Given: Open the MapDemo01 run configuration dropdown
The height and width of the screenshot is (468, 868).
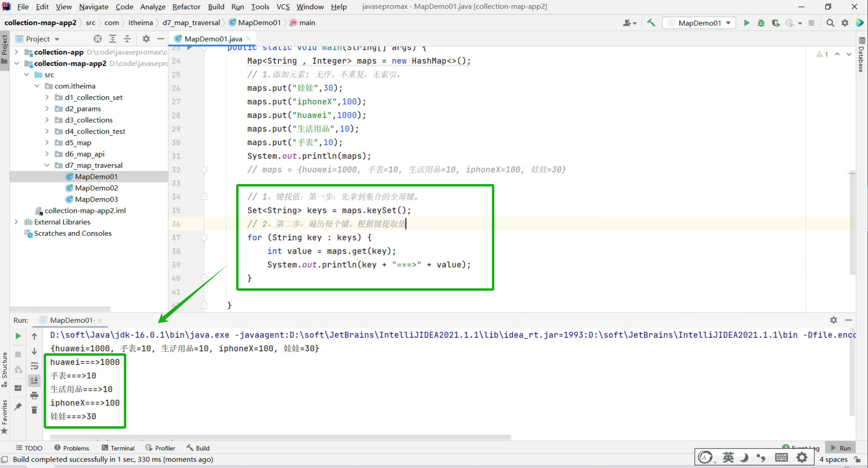Looking at the screenshot, I should [700, 23].
